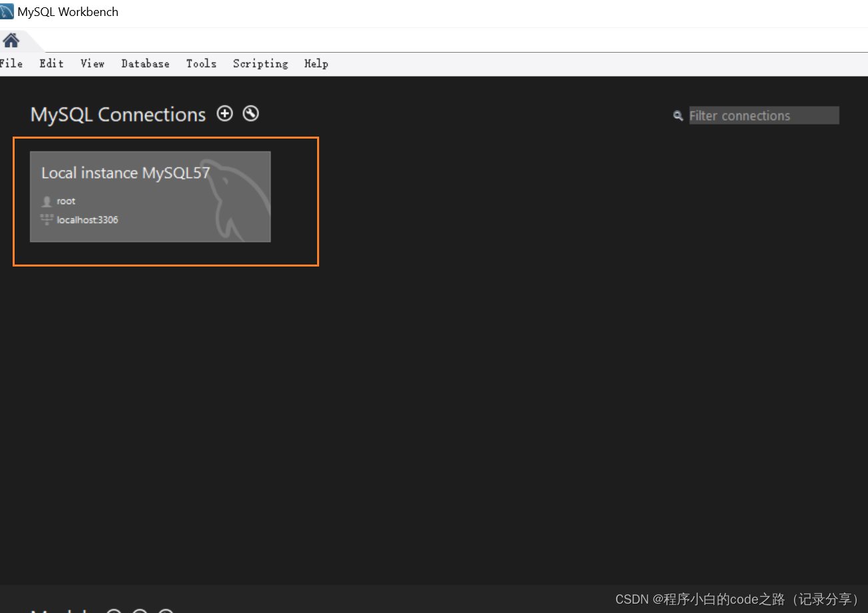This screenshot has width=868, height=613.
Task: Open the Home tab icon
Action: (11, 41)
